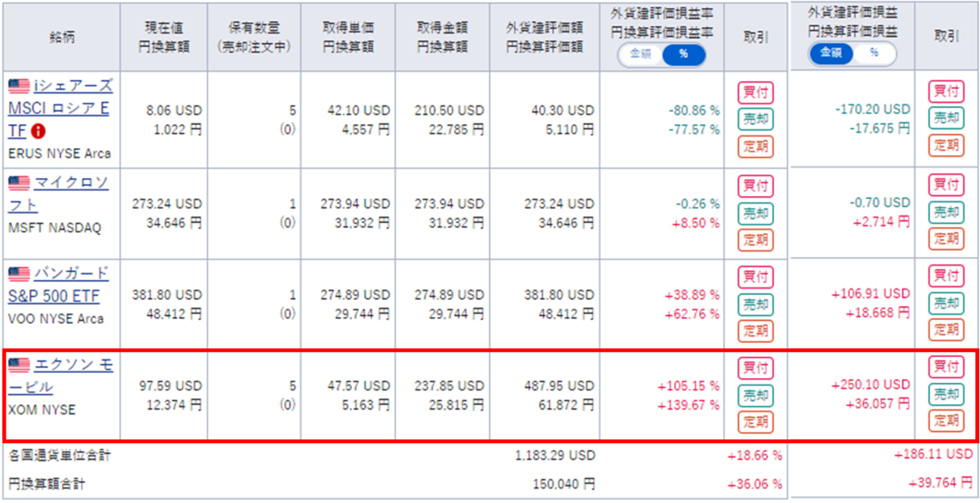Click the 銘柄 column header
The width and height of the screenshot is (980, 503).
pos(62,38)
